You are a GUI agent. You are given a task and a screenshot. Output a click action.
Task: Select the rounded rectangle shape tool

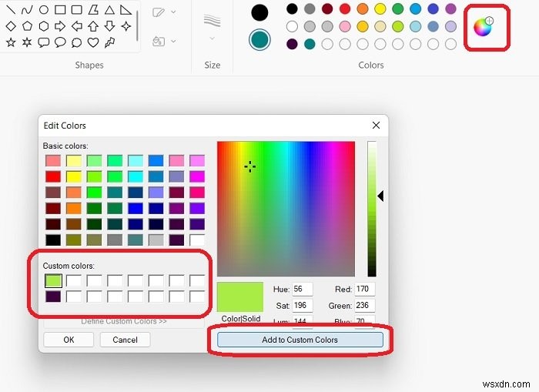coord(77,10)
